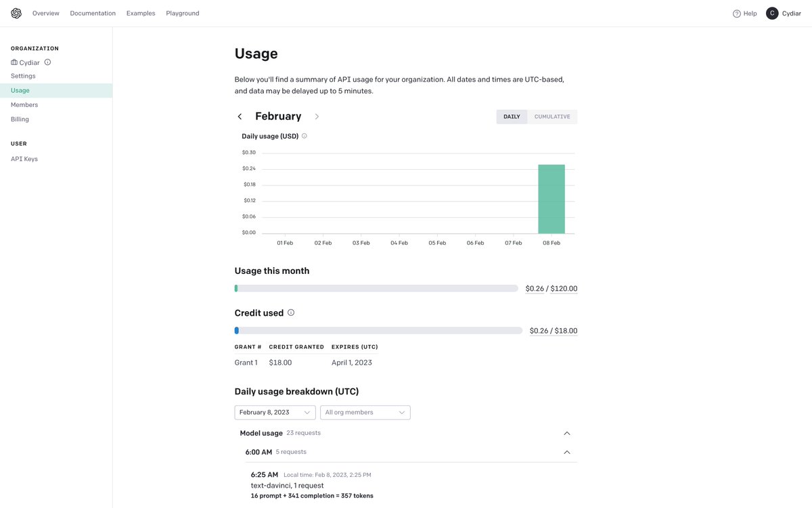Image resolution: width=812 pixels, height=508 pixels.
Task: Click the 04 Feb axis label
Action: (x=399, y=243)
